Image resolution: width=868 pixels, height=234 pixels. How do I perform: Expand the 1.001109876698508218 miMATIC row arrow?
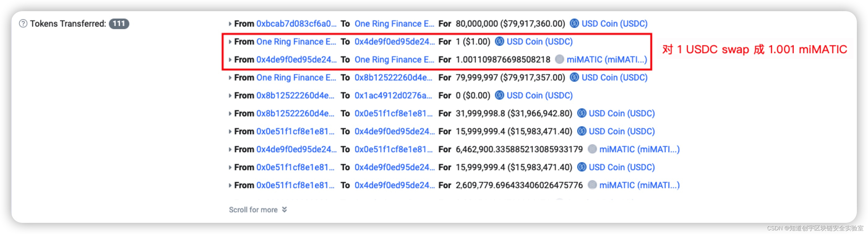click(230, 60)
